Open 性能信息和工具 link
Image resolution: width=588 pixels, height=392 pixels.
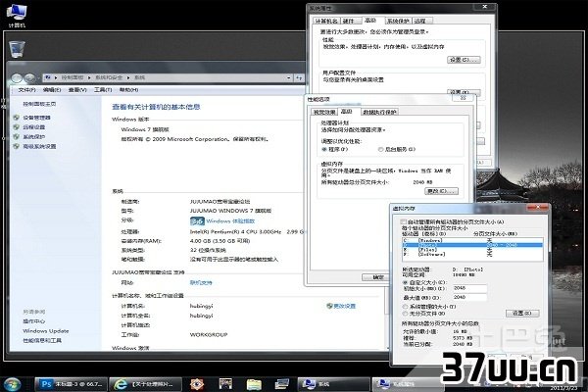[x=42, y=341]
